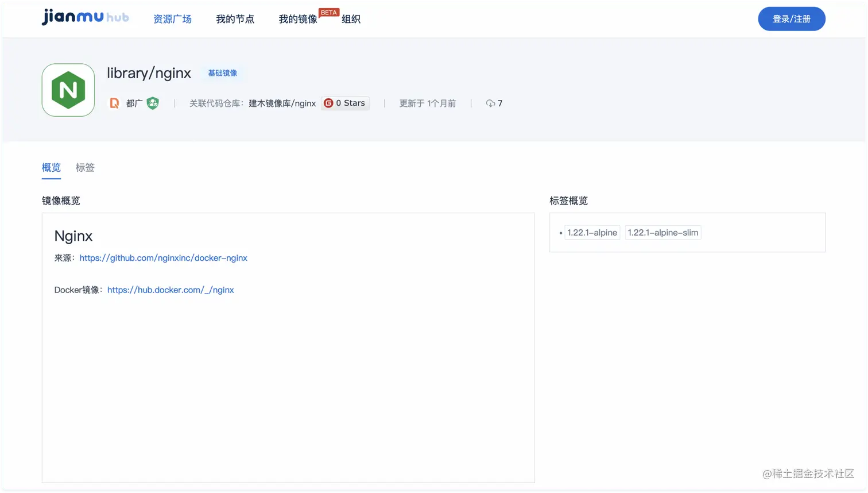
Task: Click the BETA badge on 我的镜像
Action: [329, 12]
